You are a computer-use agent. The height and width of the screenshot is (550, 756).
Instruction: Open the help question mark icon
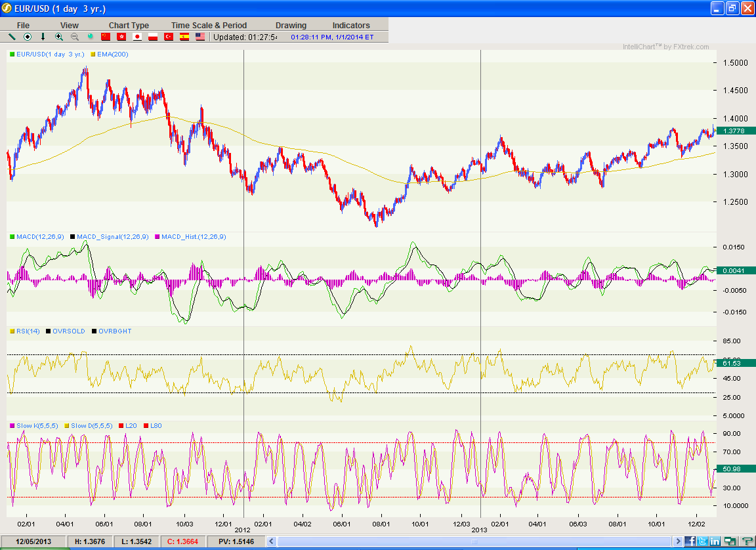pos(746,541)
